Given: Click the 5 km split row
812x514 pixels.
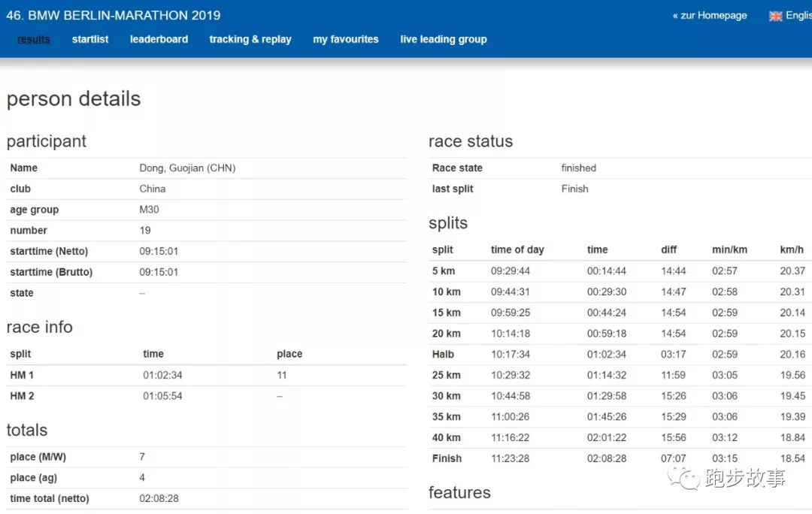Looking at the screenshot, I should click(x=444, y=271).
